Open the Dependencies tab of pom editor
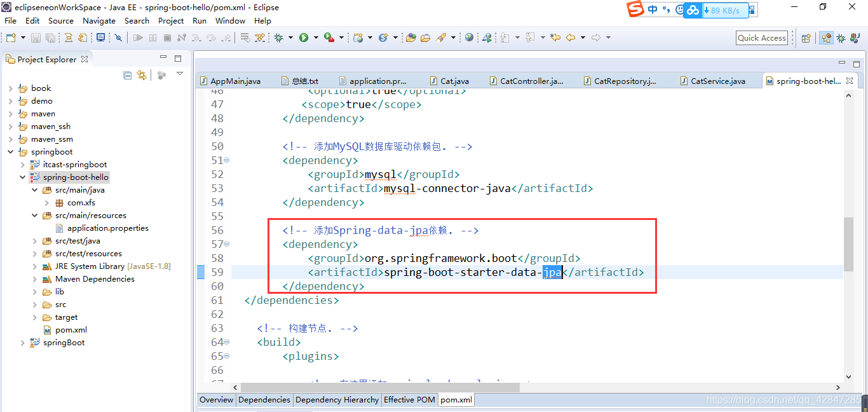The height and width of the screenshot is (412, 868). click(x=264, y=400)
